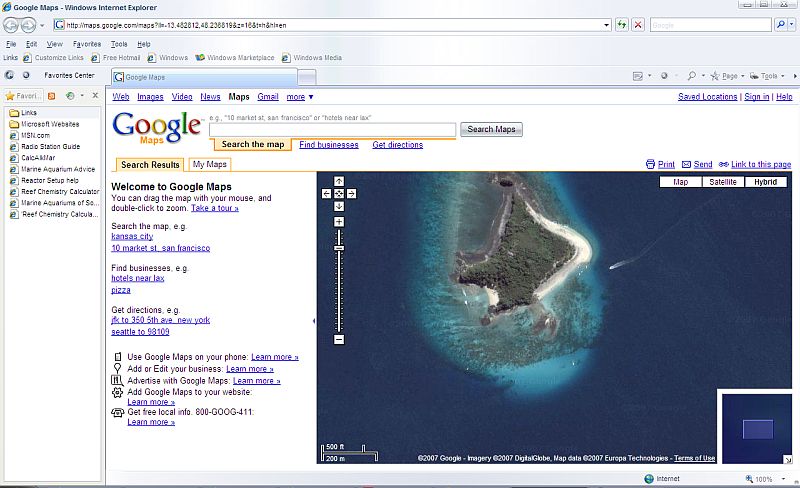The image size is (800, 488).
Task: Open the address bar URL dropdown
Action: (x=606, y=24)
